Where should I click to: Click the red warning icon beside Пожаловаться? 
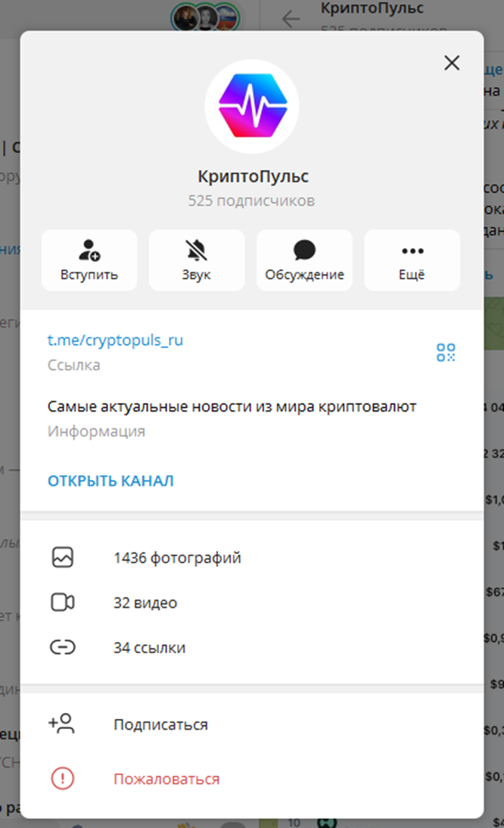point(62,778)
